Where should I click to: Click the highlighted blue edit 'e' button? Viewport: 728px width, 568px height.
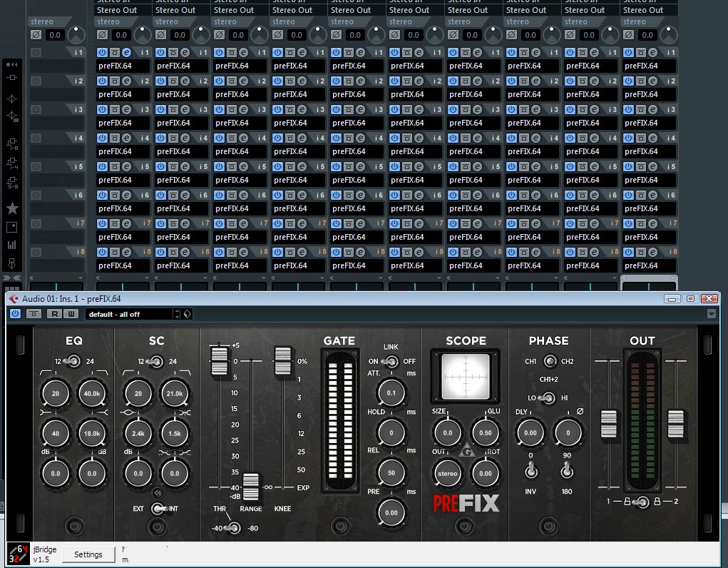126,53
